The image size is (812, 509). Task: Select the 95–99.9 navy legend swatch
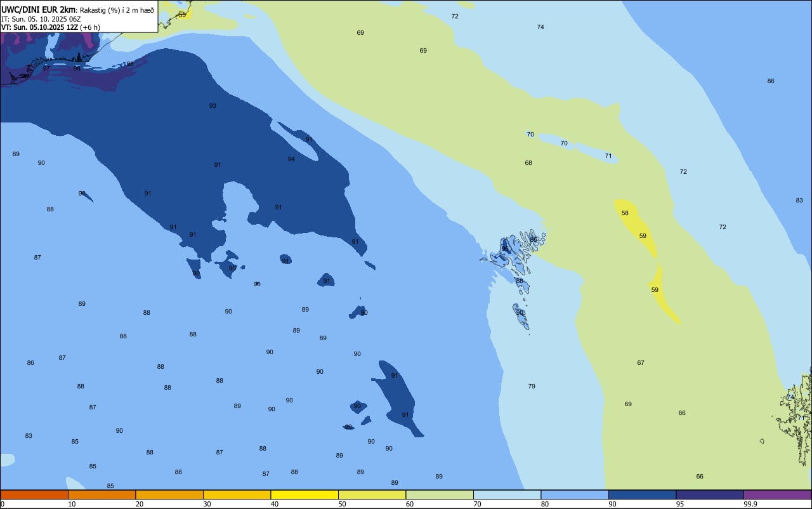click(710, 494)
